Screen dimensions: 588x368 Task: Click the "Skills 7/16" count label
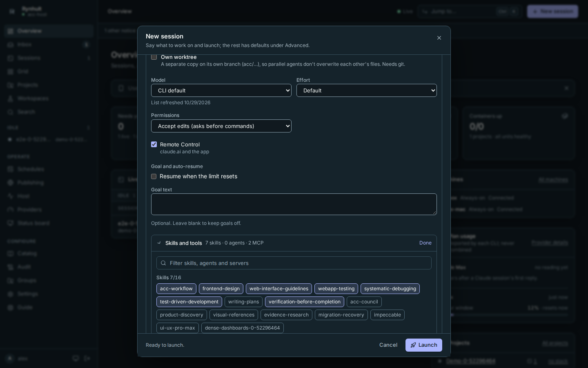coord(169,278)
